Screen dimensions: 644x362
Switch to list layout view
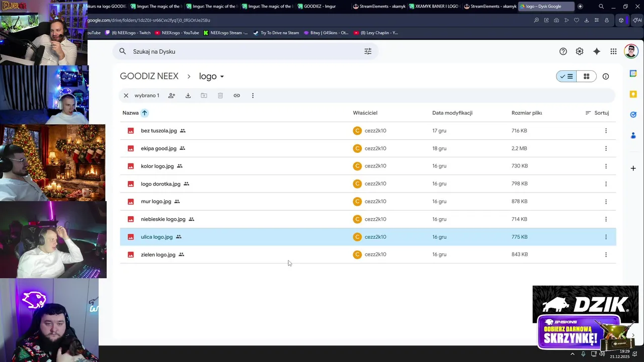click(567, 76)
